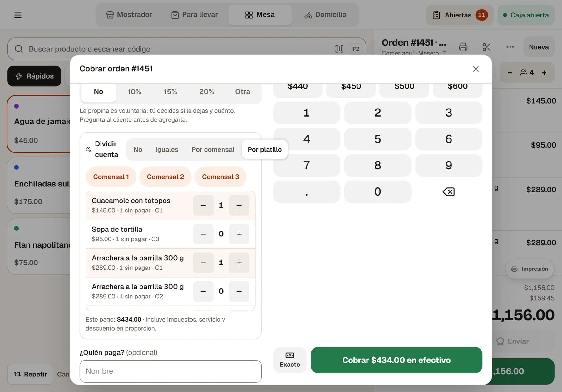Click the Rápidos category button
562x392 pixels.
(34, 76)
